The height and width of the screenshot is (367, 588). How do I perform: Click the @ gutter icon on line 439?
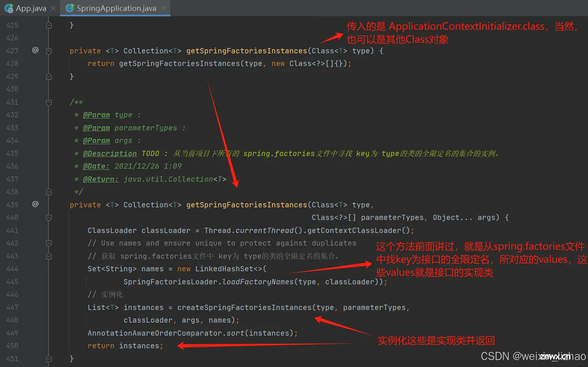point(35,204)
